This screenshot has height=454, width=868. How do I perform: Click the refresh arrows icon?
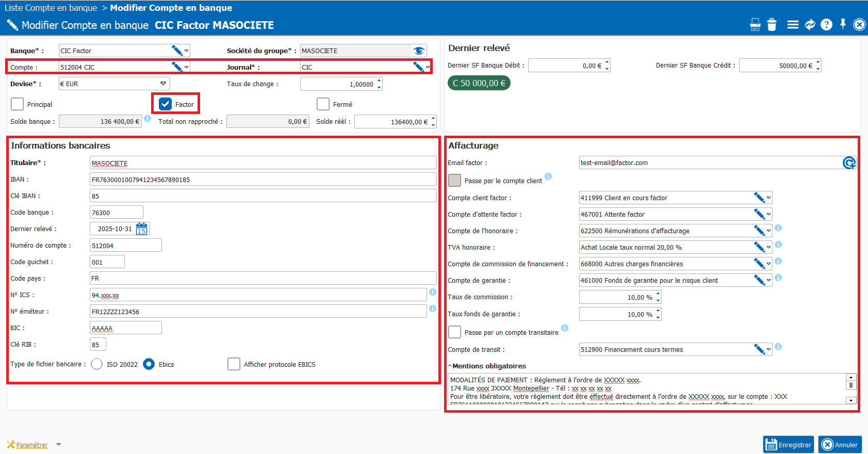[810, 25]
